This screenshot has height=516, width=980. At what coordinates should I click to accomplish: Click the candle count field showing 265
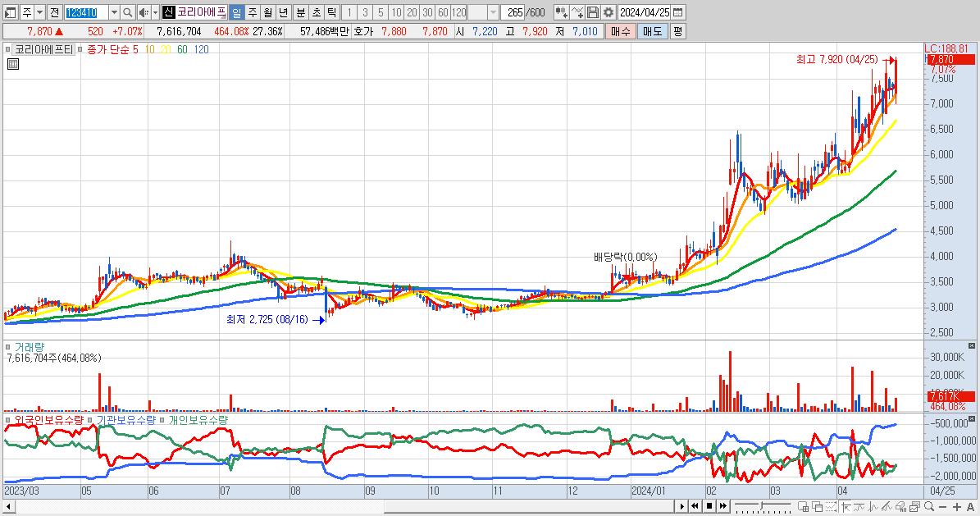tap(513, 12)
